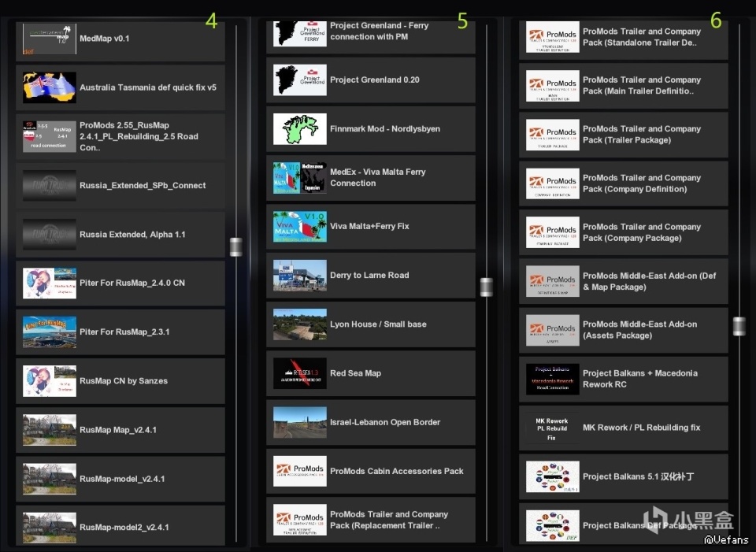756x552 pixels.
Task: Click the ProMods Company Definition icon
Action: pyautogui.click(x=553, y=183)
